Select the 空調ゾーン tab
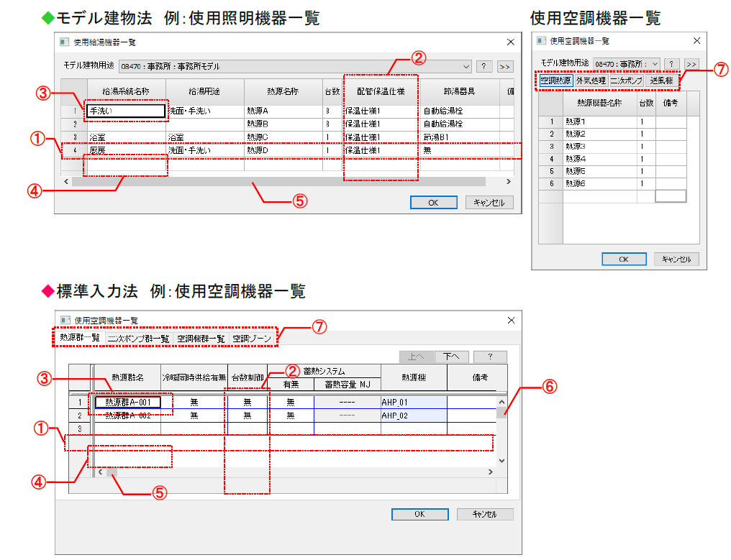The height and width of the screenshot is (560, 731). tap(251, 338)
